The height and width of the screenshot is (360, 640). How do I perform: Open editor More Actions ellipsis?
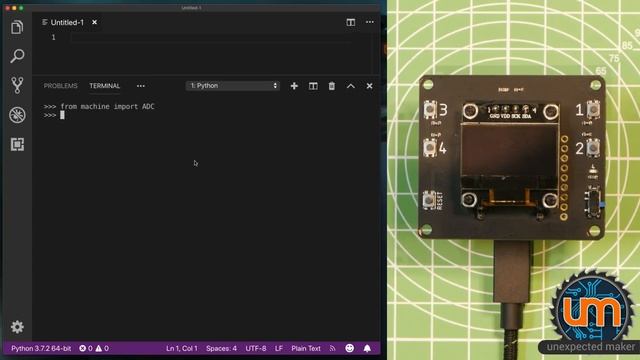click(369, 22)
